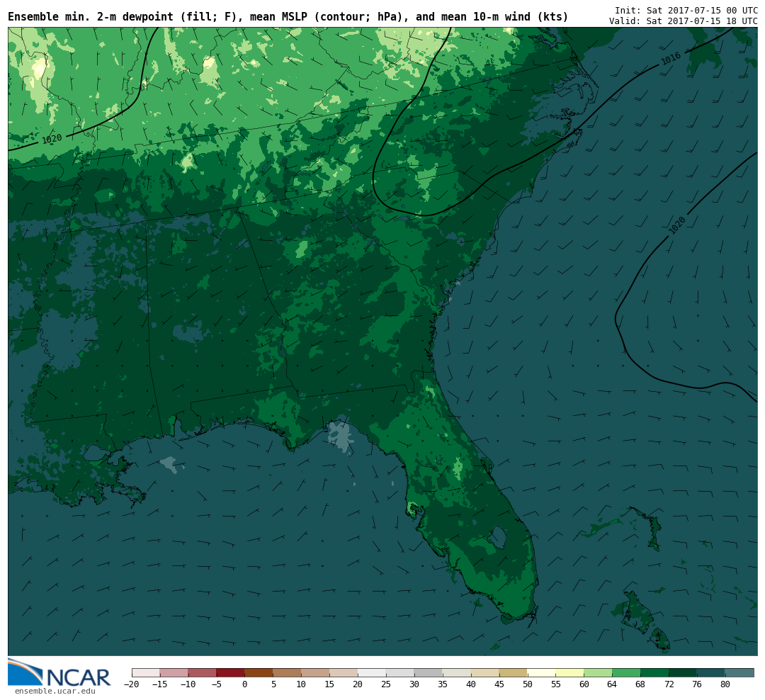Pick the gray swatch between 25 and 30
765x700 pixels.
point(400,672)
